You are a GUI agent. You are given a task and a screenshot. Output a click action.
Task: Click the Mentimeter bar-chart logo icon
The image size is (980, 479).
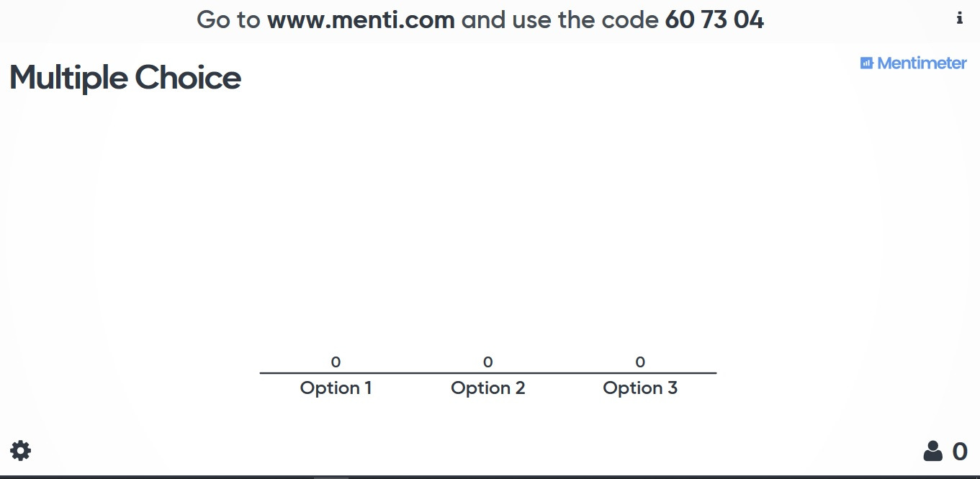coord(866,63)
